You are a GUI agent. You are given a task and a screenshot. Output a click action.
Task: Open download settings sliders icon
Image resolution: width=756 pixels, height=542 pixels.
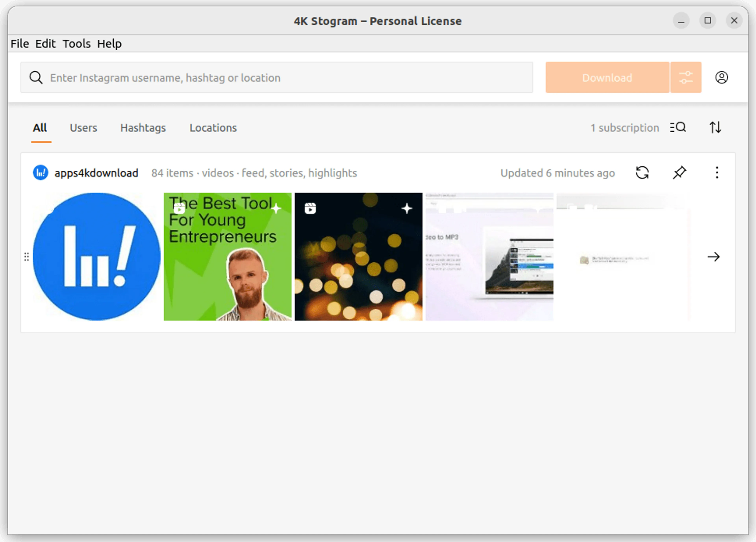pyautogui.click(x=685, y=77)
